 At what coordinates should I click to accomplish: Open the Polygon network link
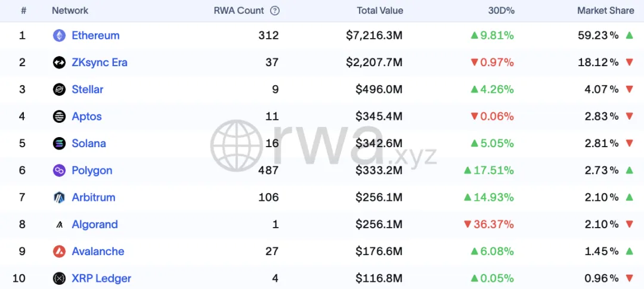point(92,170)
